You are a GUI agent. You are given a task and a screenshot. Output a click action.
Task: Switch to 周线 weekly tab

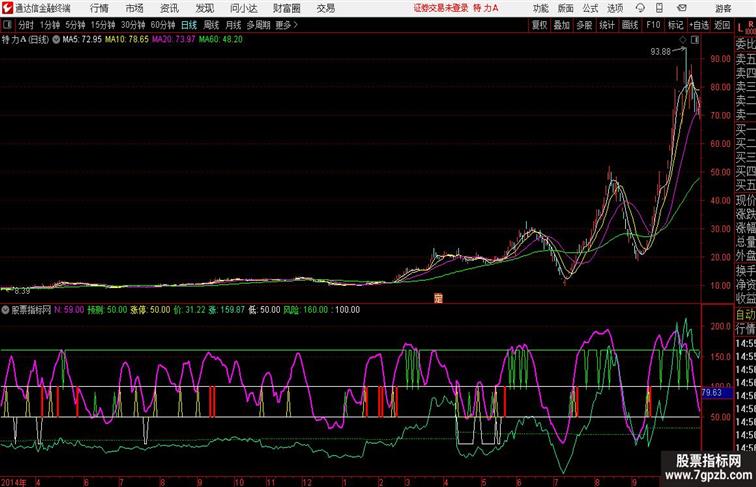pos(211,25)
